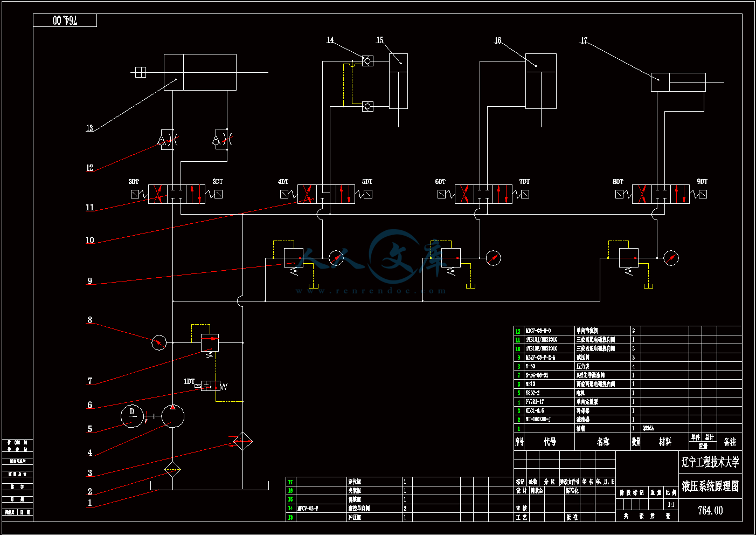Click the 2DT solenoid label
This screenshot has width=756, height=535.
click(x=134, y=182)
